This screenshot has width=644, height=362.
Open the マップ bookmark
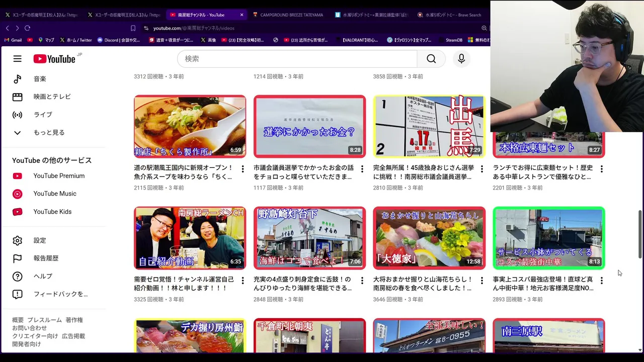(46, 40)
